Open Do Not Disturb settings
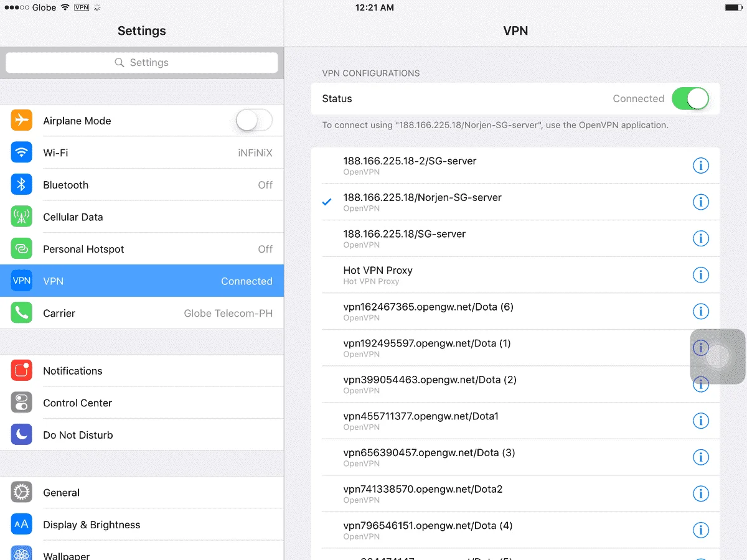This screenshot has height=560, width=747. coord(142,435)
